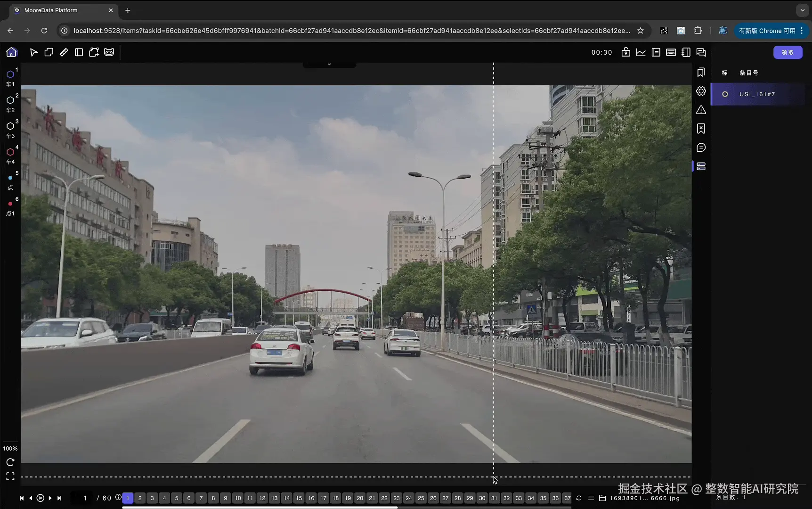Click the 100% zoom level indicator
The height and width of the screenshot is (509, 812).
click(10, 449)
